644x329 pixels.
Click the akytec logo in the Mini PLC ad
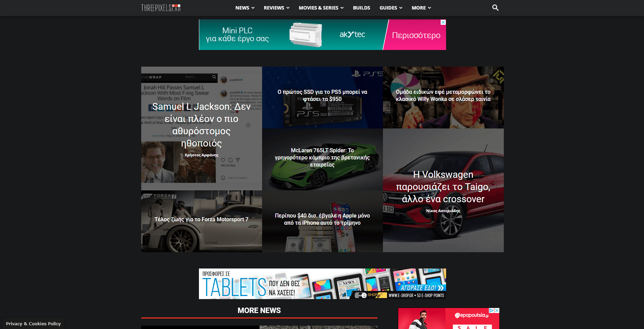click(x=352, y=34)
